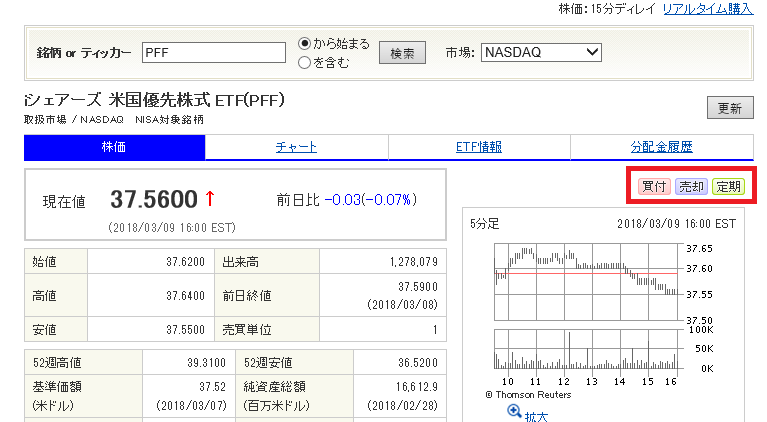Click the 買付 buy button
Screen dimensions: 767x422
[x=654, y=186]
